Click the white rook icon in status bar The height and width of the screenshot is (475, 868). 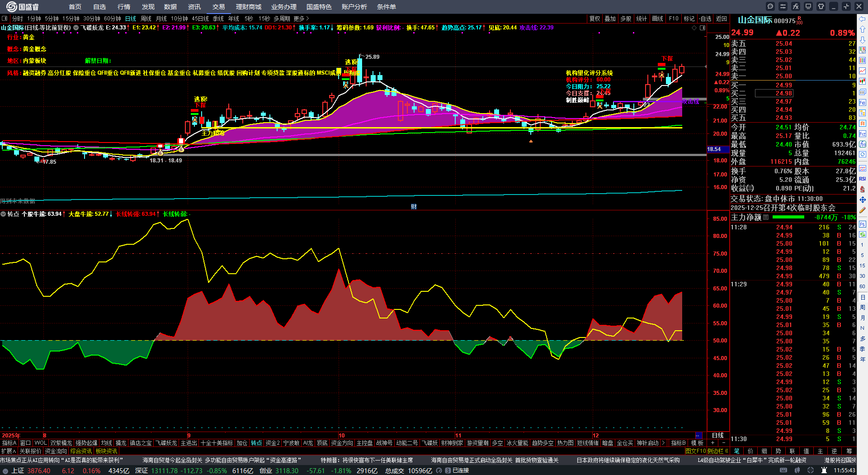(824, 470)
